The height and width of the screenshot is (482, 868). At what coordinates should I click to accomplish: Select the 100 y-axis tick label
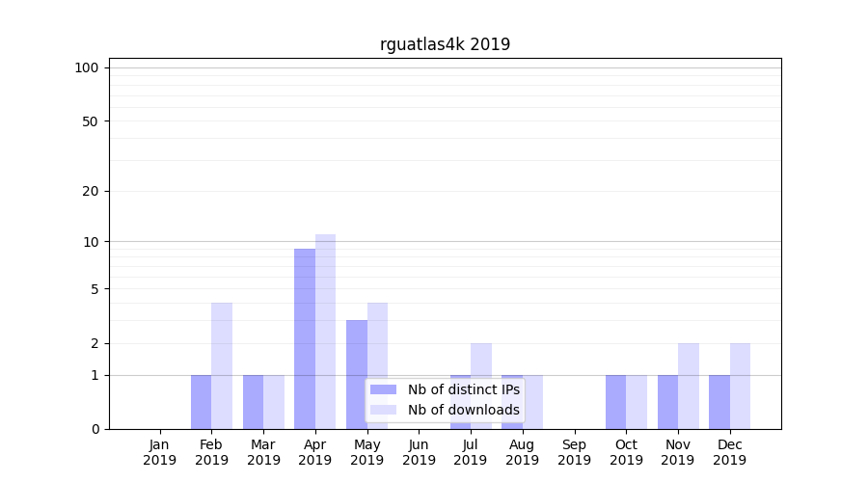point(87,67)
